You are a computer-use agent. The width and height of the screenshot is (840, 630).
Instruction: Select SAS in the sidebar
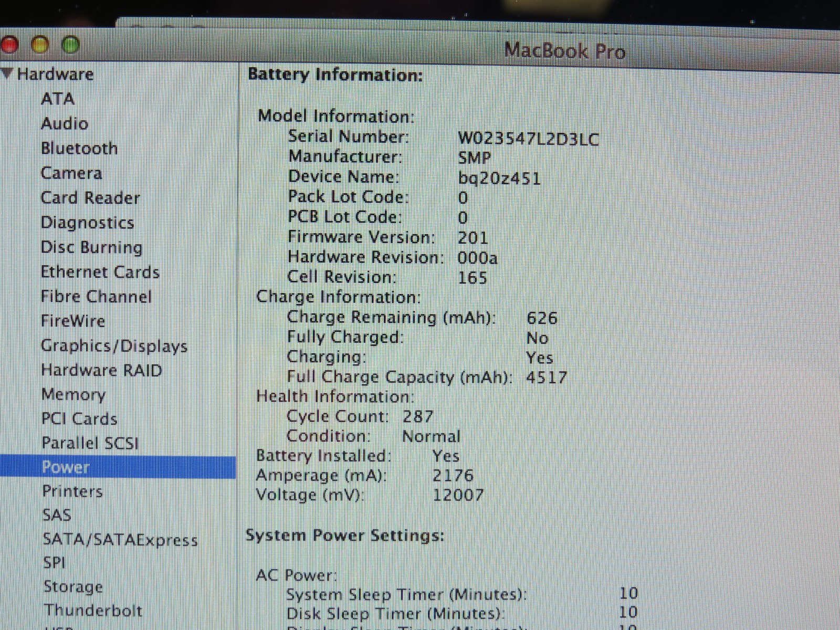pos(57,515)
